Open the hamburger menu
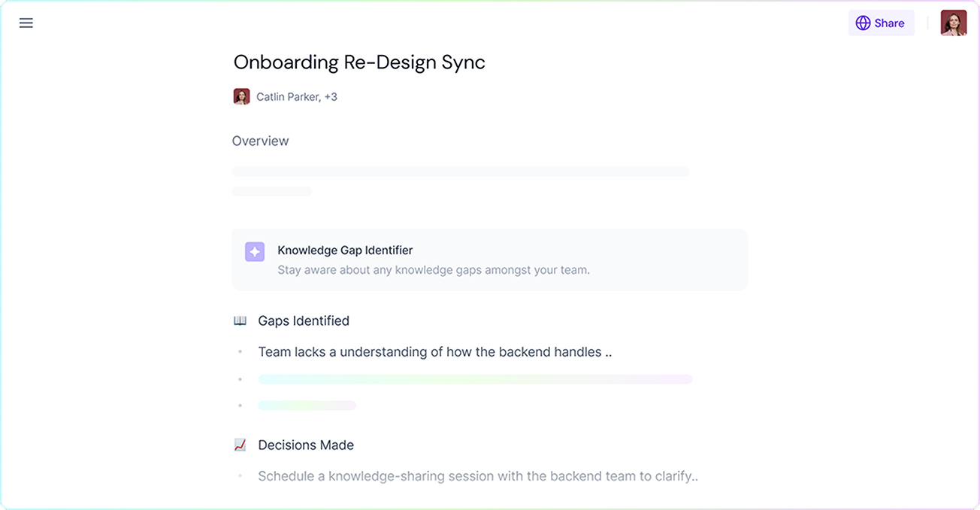980x510 pixels. (26, 23)
